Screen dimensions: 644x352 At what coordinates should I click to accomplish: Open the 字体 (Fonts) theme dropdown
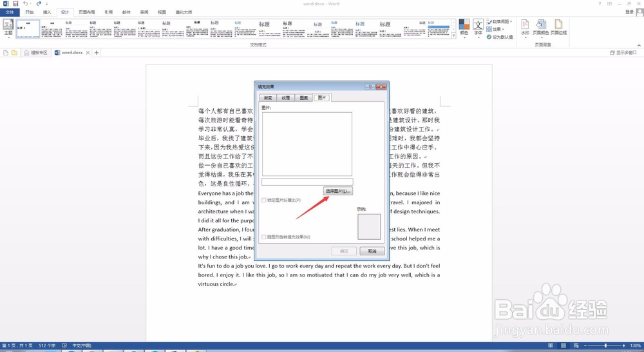tap(478, 28)
